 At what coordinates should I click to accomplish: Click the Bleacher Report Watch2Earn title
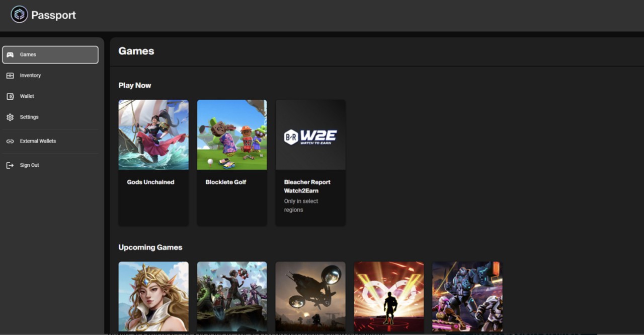pos(307,186)
